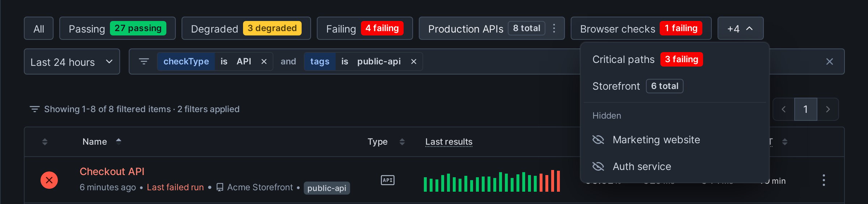Sort the table by Type
The height and width of the screenshot is (204, 868).
coord(386,141)
